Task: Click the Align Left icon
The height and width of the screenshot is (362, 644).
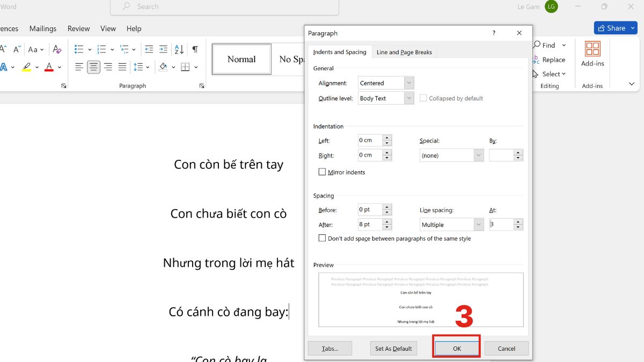Action: tap(79, 67)
